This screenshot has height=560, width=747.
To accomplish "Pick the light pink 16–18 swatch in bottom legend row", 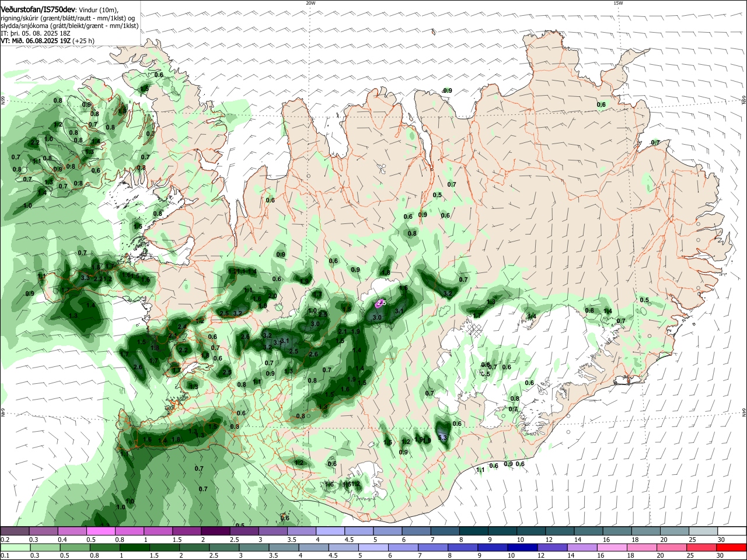I will tap(612, 548).
